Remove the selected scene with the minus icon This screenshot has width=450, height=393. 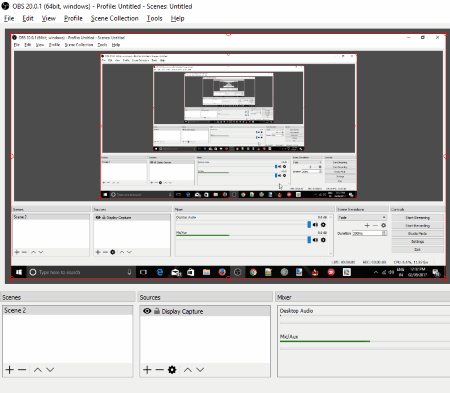[x=22, y=369]
